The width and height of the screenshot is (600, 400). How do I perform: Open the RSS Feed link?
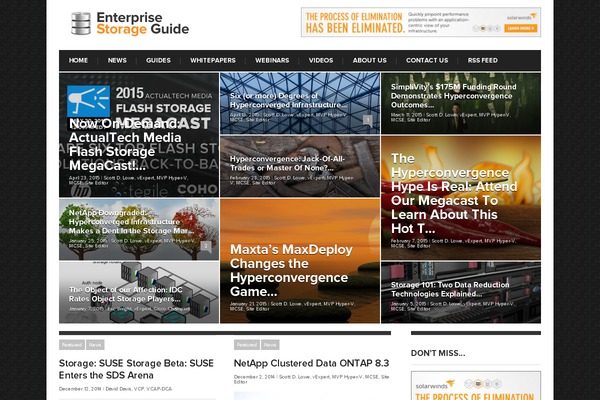[x=483, y=60]
